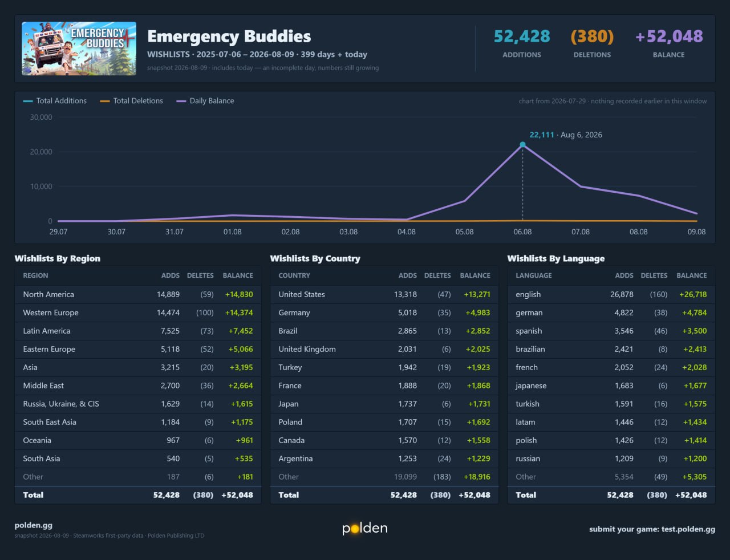The image size is (730, 560).
Task: Select the Latin America region row
Action: [x=138, y=331]
